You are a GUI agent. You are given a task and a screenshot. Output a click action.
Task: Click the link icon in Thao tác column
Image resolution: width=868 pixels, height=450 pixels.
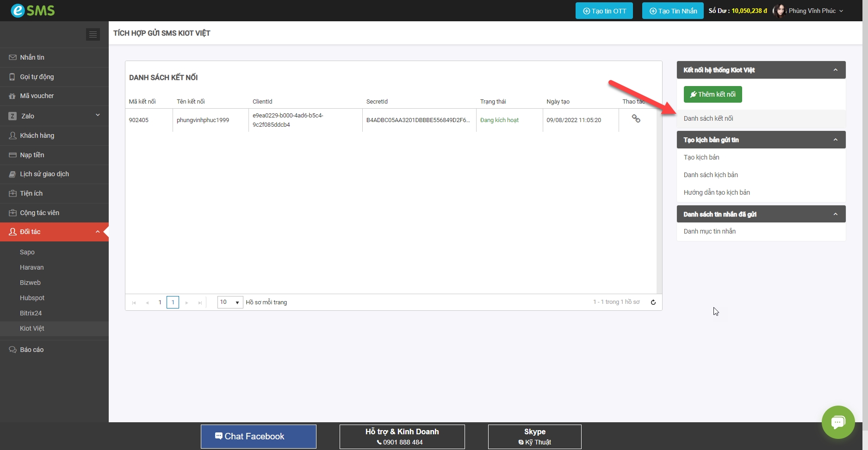pyautogui.click(x=636, y=119)
